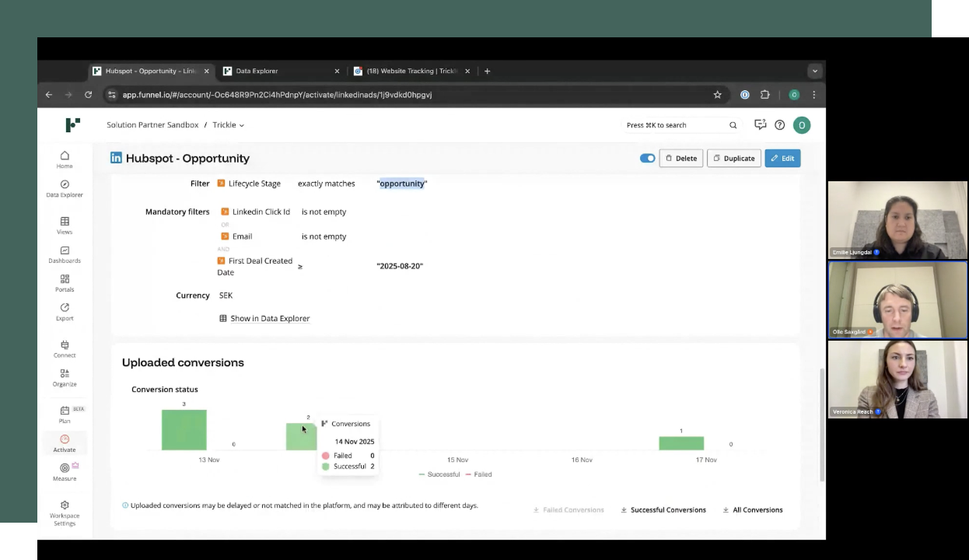969x560 pixels.
Task: Open the Portals panel
Action: click(65, 283)
